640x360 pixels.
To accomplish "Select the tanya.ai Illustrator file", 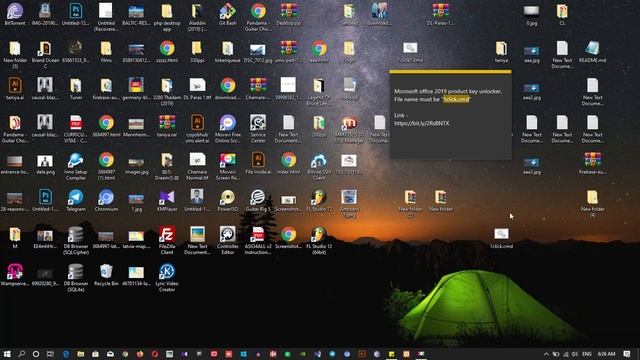I will pos(15,89).
